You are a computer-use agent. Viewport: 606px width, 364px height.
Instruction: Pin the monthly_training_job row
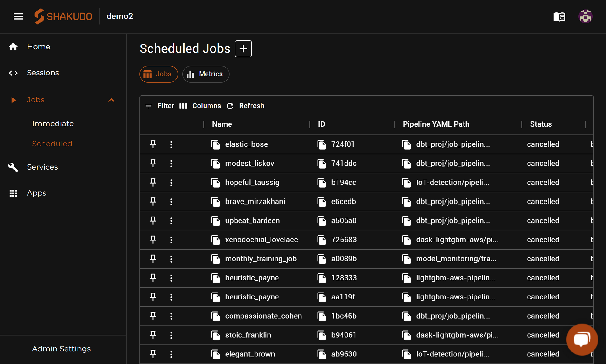click(x=153, y=259)
